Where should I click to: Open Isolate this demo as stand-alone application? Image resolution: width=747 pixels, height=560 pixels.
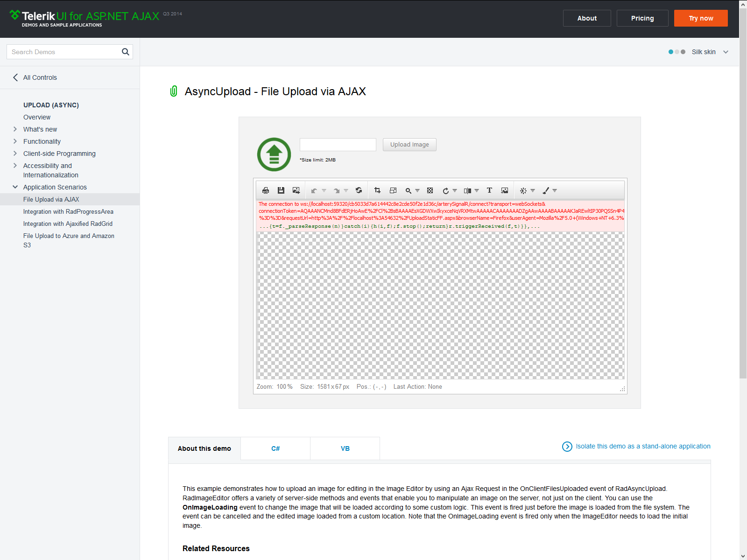point(643,447)
